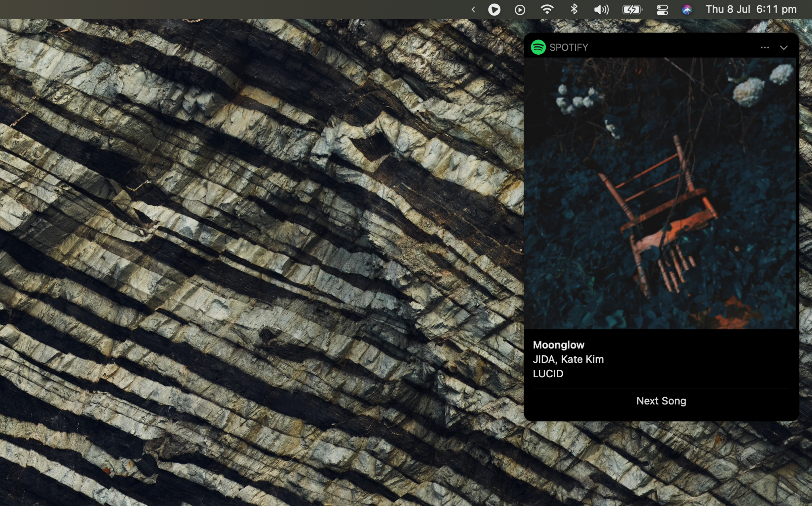
Task: Click the filled play button menu bar icon
Action: [x=494, y=10]
